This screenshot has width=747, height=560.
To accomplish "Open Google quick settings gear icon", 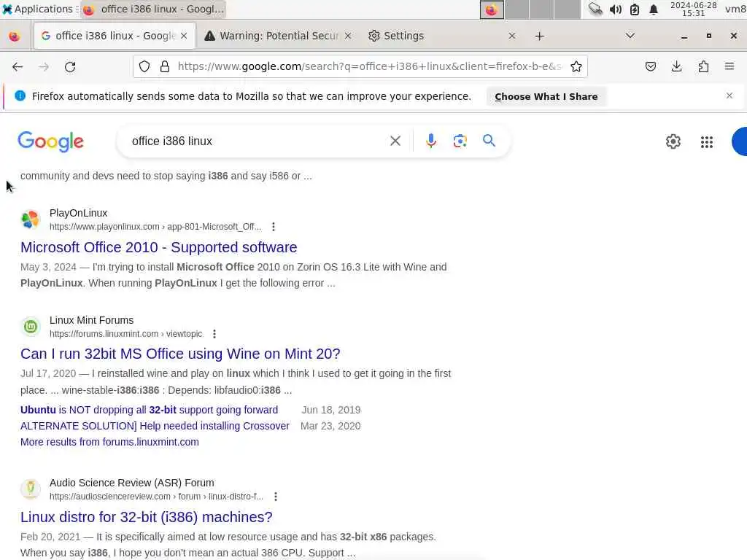I will pyautogui.click(x=673, y=141).
